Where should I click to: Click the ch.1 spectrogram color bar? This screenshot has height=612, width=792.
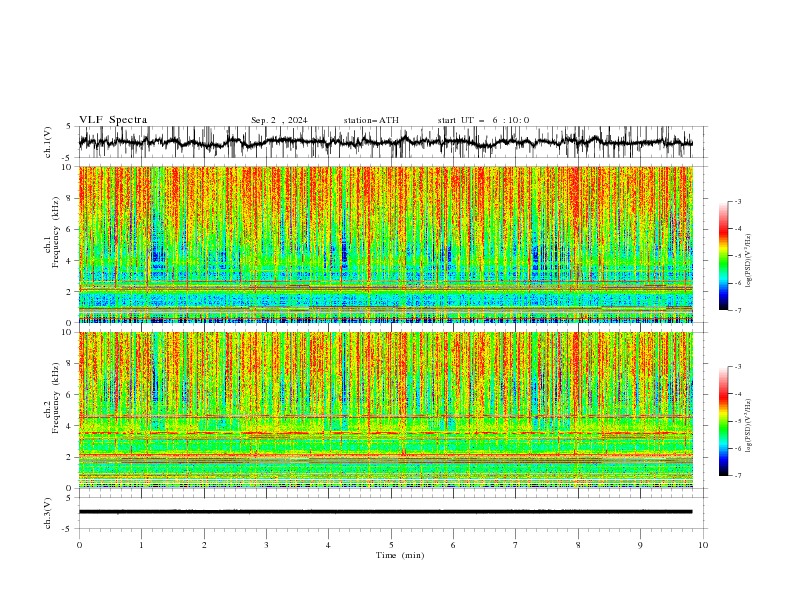(x=724, y=256)
